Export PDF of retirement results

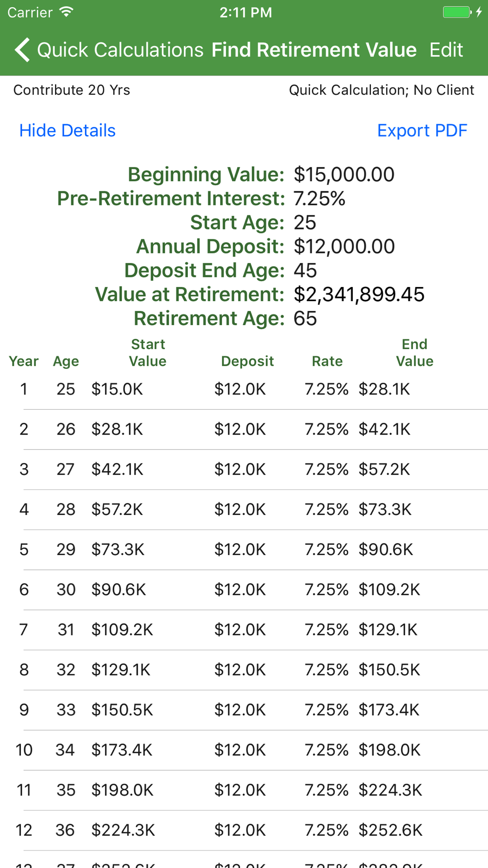[422, 131]
